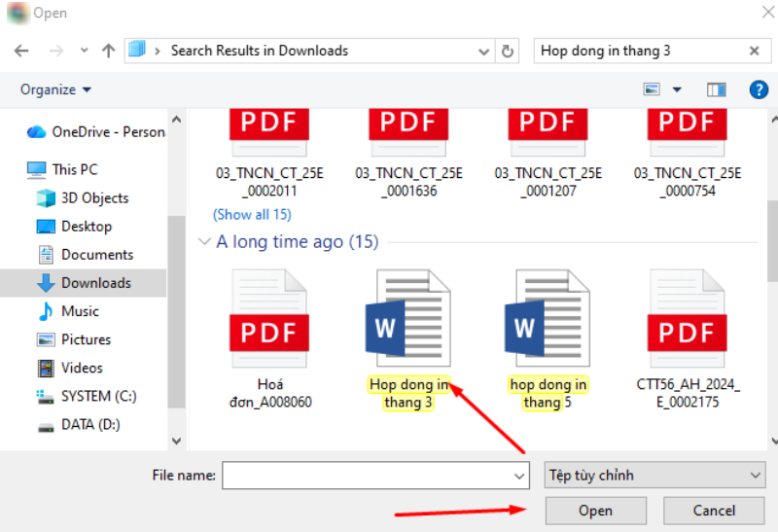Refresh the search results

click(507, 51)
